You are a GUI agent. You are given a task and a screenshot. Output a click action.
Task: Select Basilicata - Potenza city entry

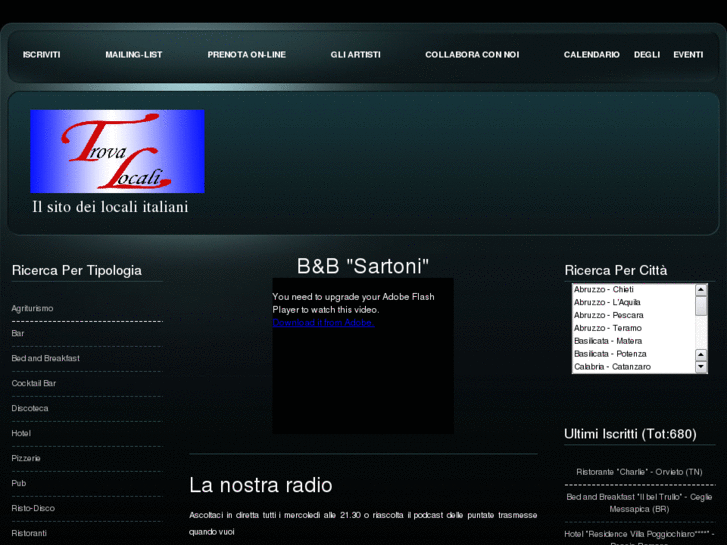633,354
